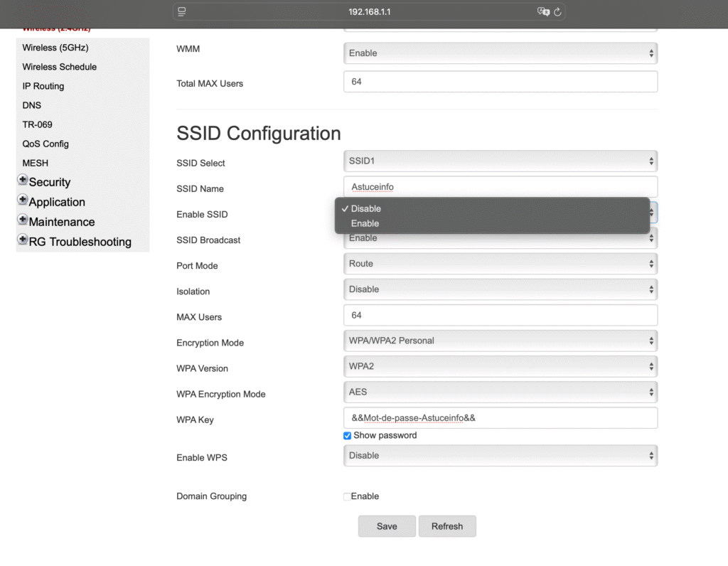Expand the Security section plus icon
Image resolution: width=728 pixels, height=566 pixels.
[x=22, y=179]
